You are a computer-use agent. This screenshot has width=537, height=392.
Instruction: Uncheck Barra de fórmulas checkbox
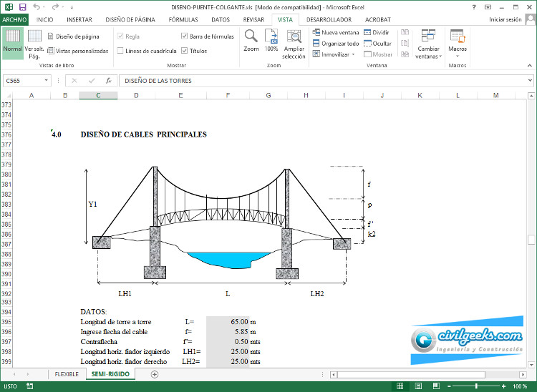(185, 36)
